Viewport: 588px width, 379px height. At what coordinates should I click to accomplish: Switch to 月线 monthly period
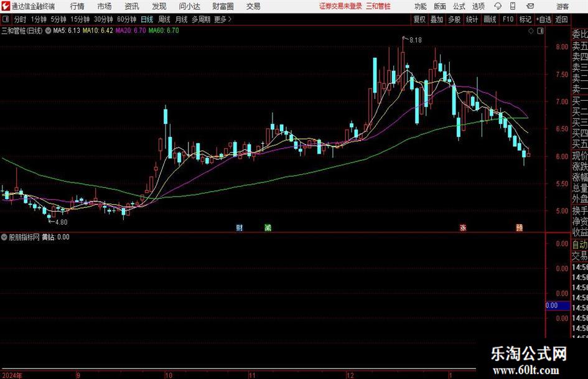[x=181, y=19]
